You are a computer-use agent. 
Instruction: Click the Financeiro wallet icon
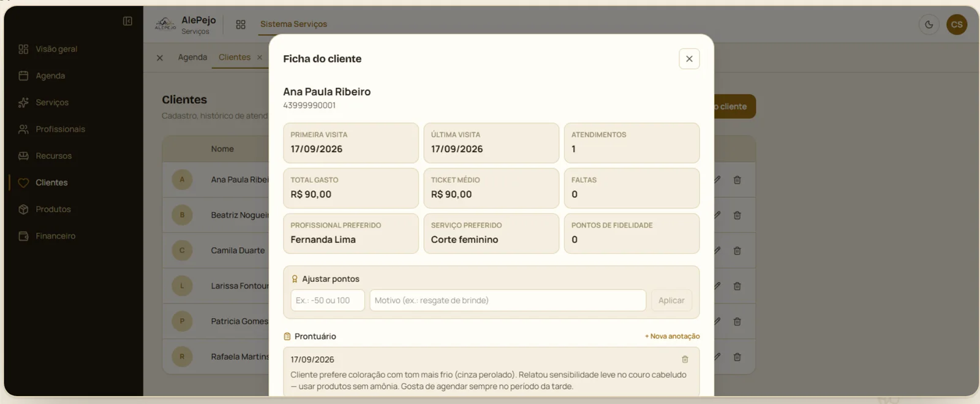tap(23, 236)
